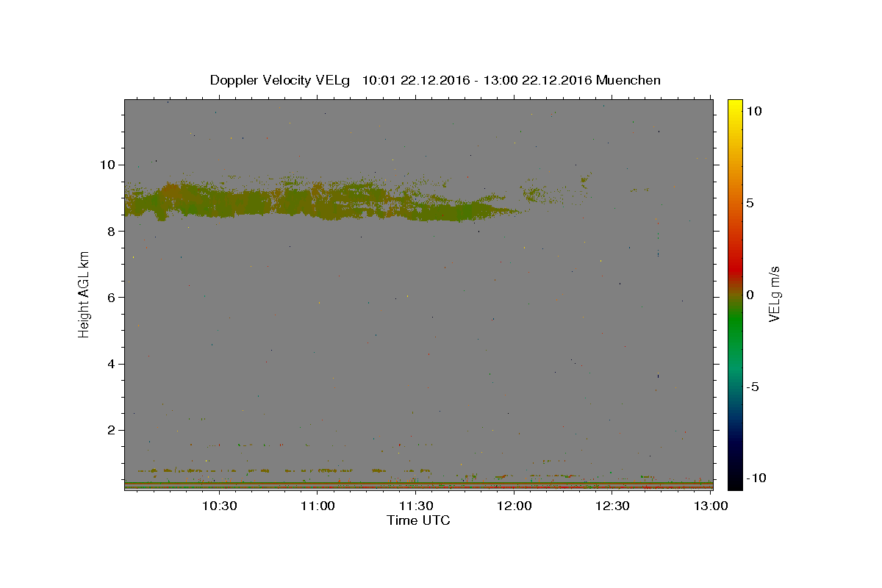Click the colorbar tick label -5

click(753, 387)
